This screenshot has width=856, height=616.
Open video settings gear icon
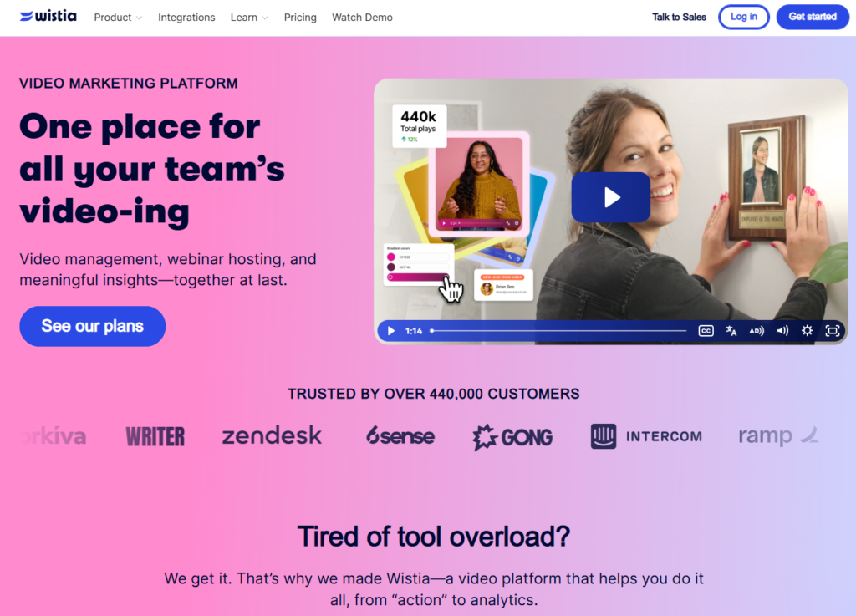tap(808, 331)
